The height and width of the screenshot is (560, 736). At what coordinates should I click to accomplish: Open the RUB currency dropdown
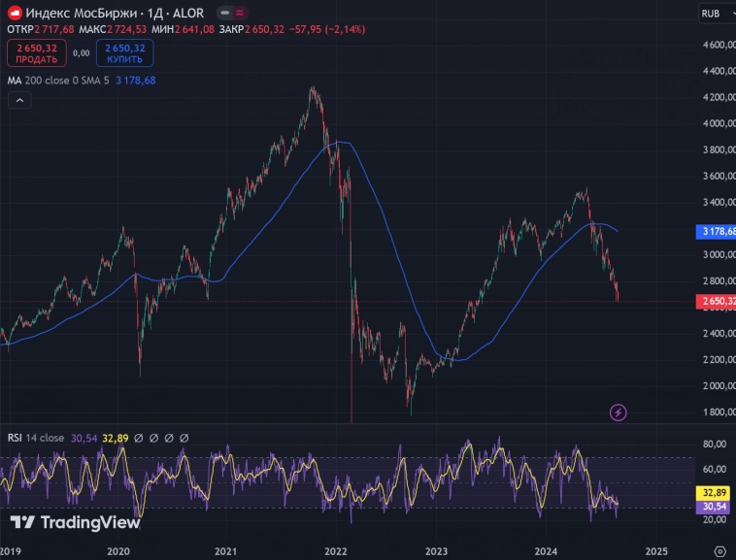(716, 14)
